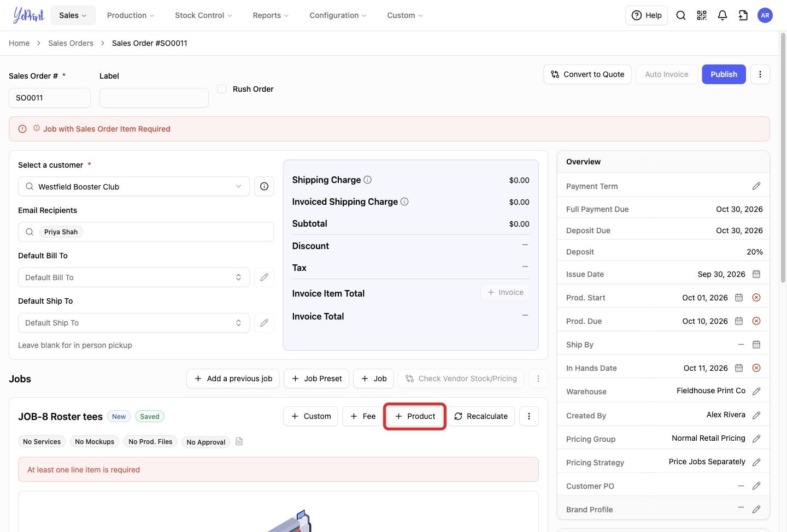Add a Product to JOB-8
787x532 pixels.
tap(415, 416)
